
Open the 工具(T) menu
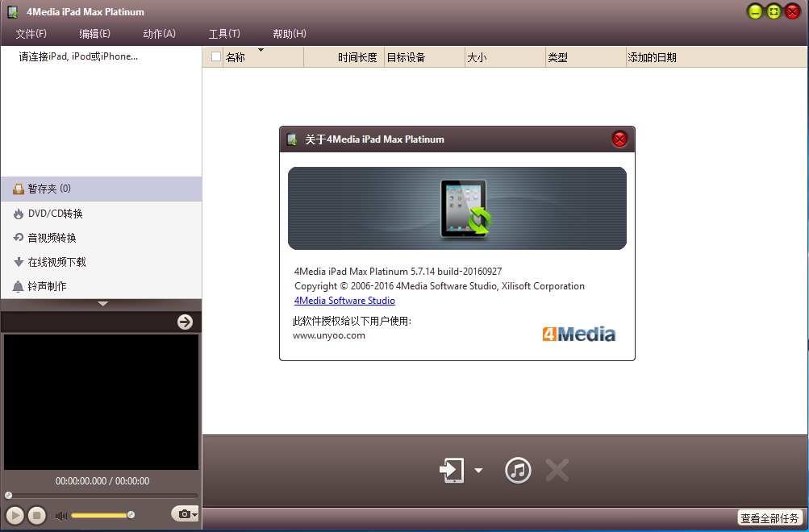tap(224, 34)
